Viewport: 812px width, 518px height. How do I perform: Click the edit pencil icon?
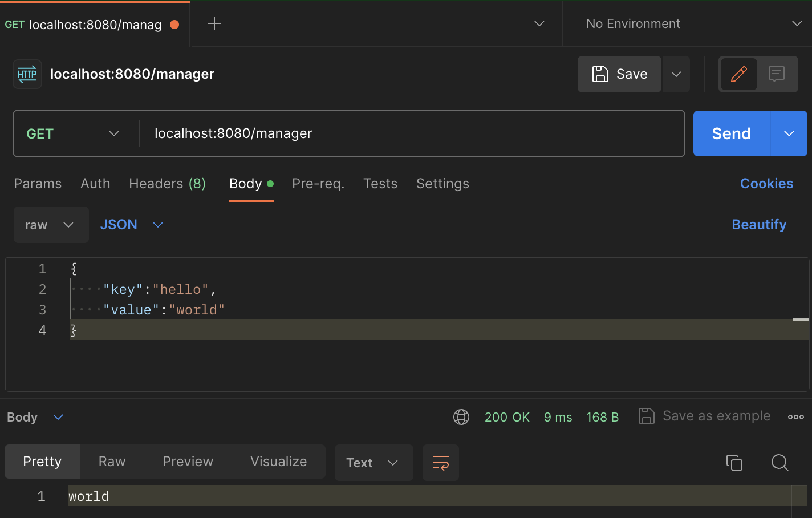tap(738, 74)
